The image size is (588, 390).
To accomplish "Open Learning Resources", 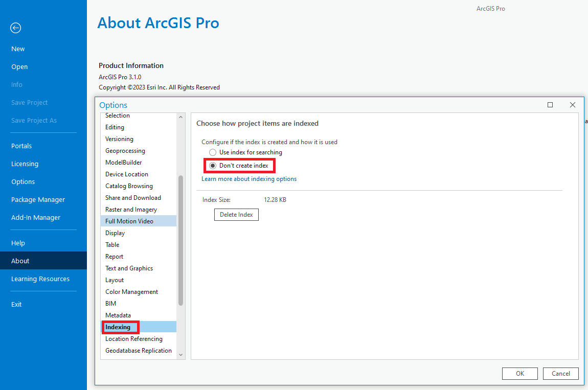I will pyautogui.click(x=40, y=279).
